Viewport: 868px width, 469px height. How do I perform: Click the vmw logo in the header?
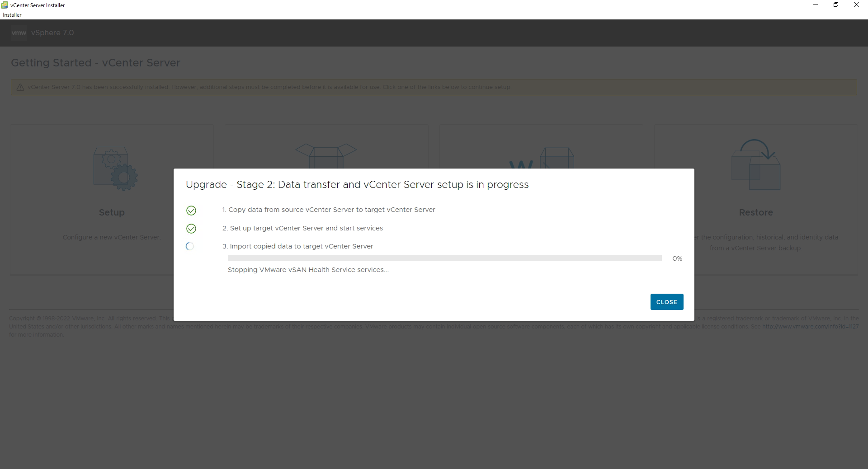coord(19,33)
